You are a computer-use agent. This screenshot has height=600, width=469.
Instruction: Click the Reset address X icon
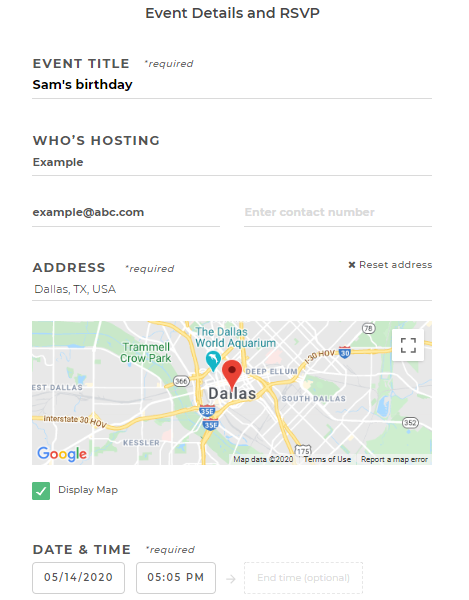[x=352, y=265]
